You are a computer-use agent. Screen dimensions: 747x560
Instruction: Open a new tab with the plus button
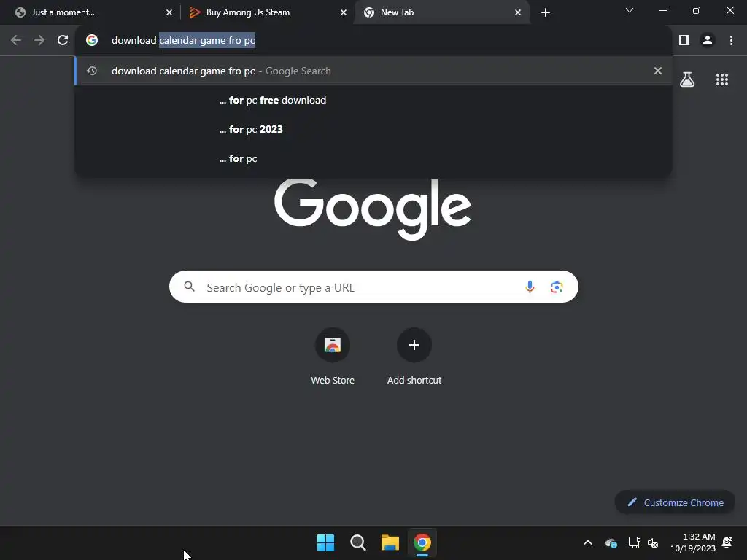[x=546, y=12]
